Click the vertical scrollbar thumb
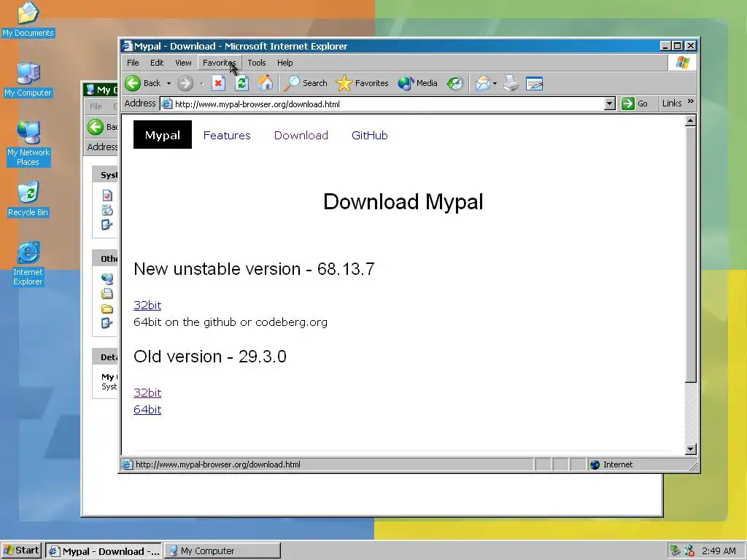The height and width of the screenshot is (560, 747). point(690,254)
